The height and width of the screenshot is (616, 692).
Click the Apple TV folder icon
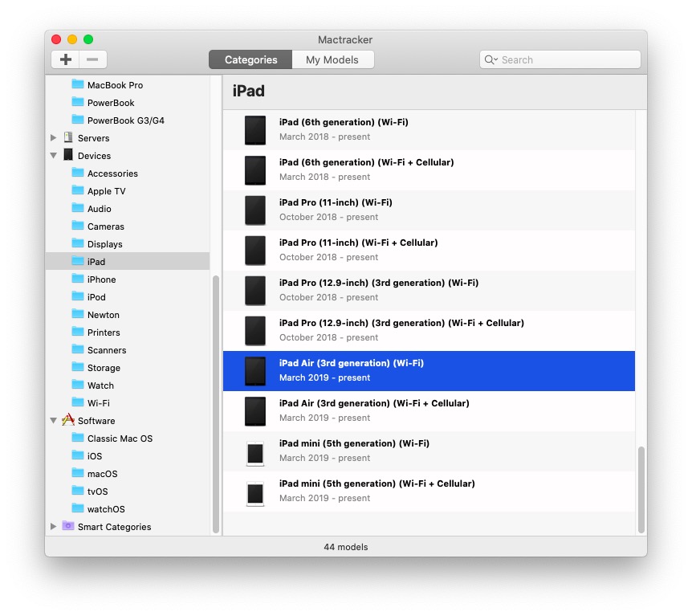point(78,190)
